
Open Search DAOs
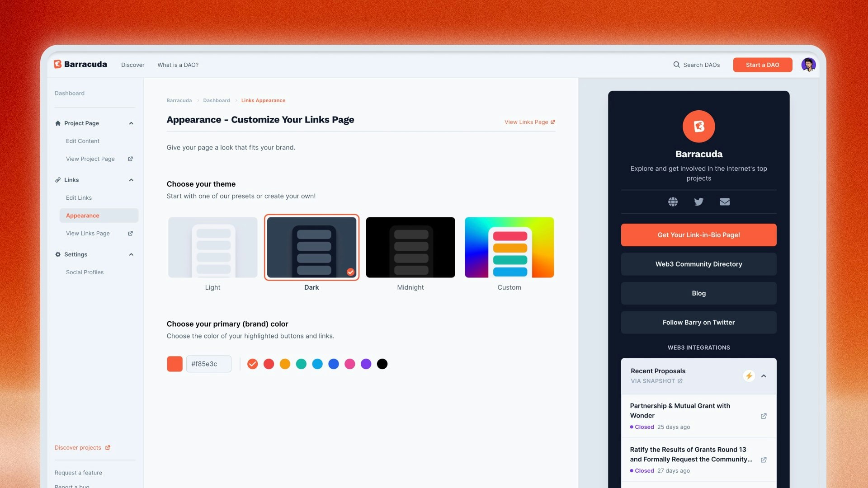coord(696,65)
